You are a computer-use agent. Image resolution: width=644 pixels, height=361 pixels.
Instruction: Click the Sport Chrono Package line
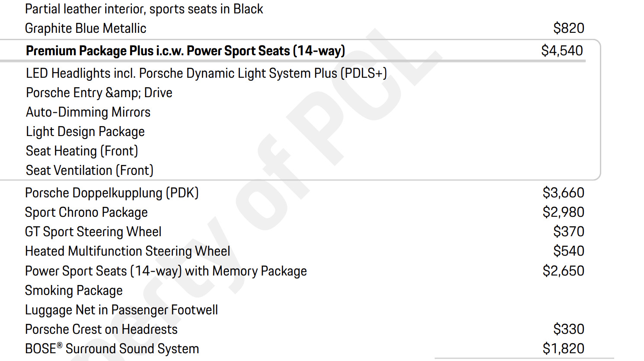tap(86, 212)
